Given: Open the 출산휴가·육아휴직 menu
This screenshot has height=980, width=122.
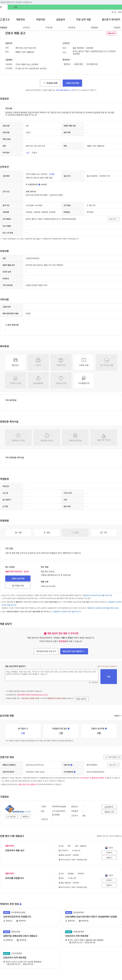Looking at the screenshot, I should coord(111,19).
